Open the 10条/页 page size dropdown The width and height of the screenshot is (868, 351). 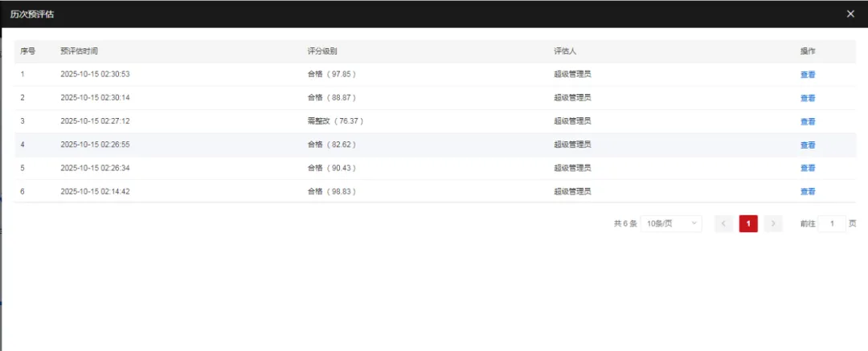click(x=673, y=224)
